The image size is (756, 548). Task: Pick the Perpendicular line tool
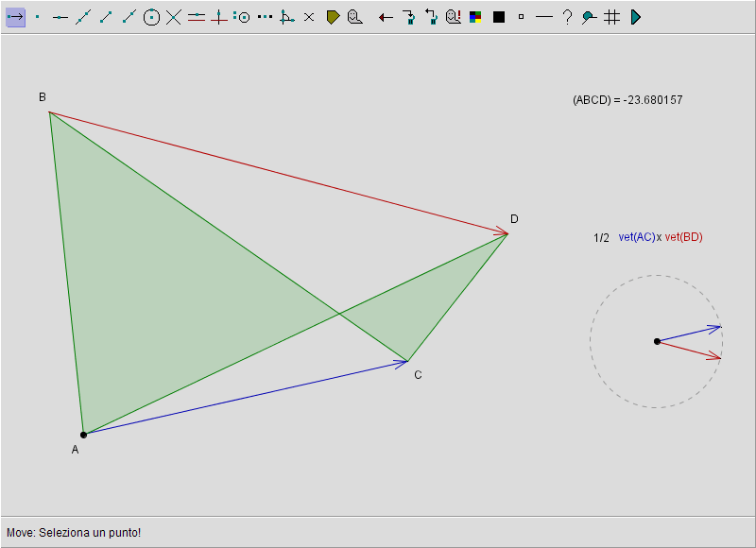coord(219,17)
